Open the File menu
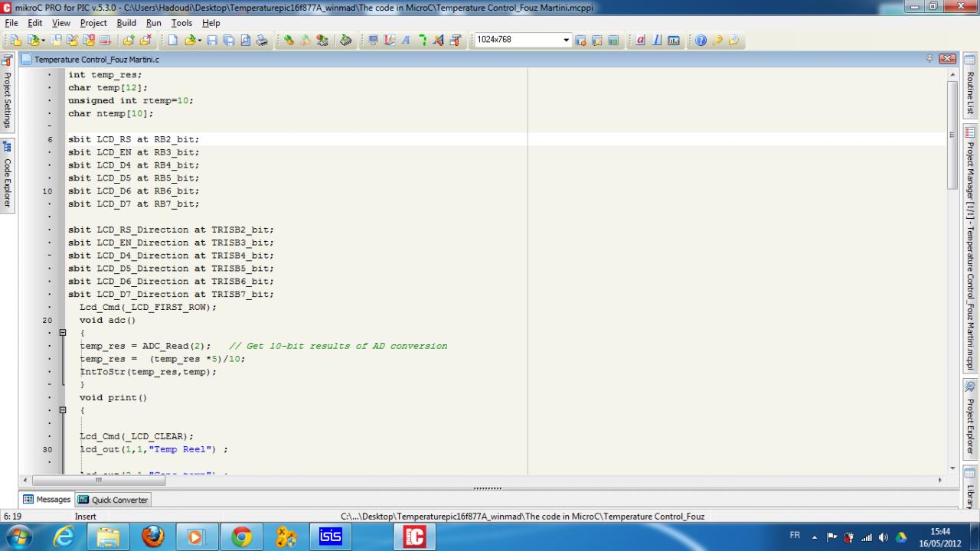Screen dimensions: 980x551 [x=11, y=23]
